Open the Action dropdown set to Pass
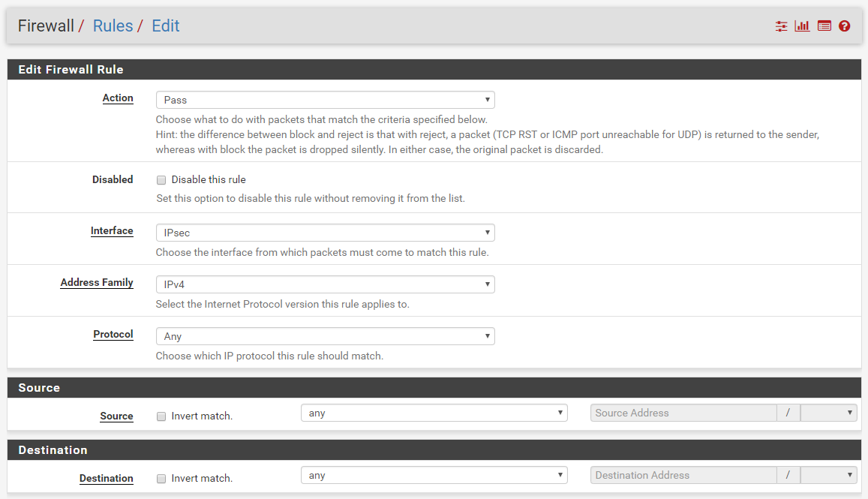Screen dimensions: 868x499 (326, 100)
